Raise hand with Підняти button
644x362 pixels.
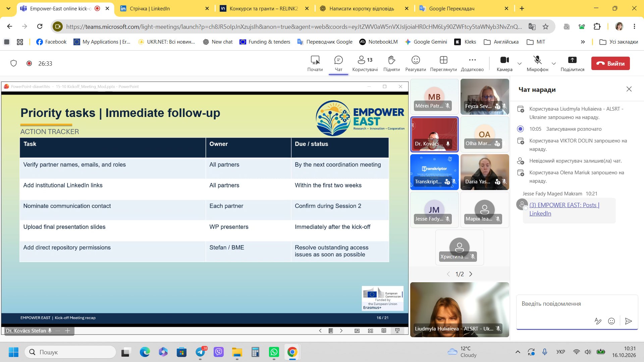(x=391, y=63)
